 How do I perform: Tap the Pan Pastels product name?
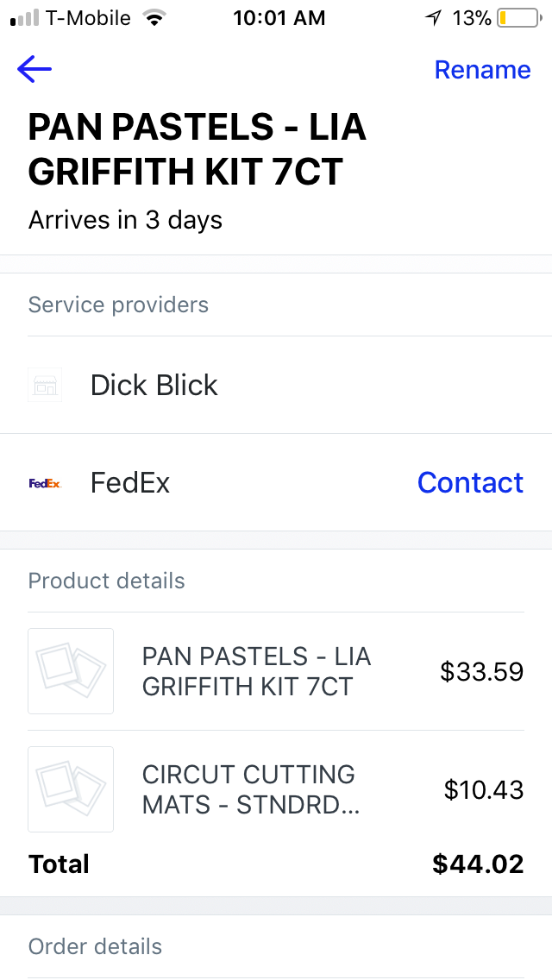[x=256, y=671]
